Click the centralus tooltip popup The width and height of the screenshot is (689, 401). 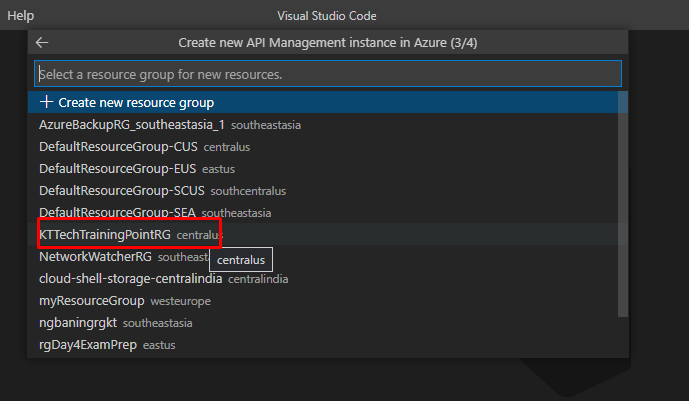click(241, 260)
